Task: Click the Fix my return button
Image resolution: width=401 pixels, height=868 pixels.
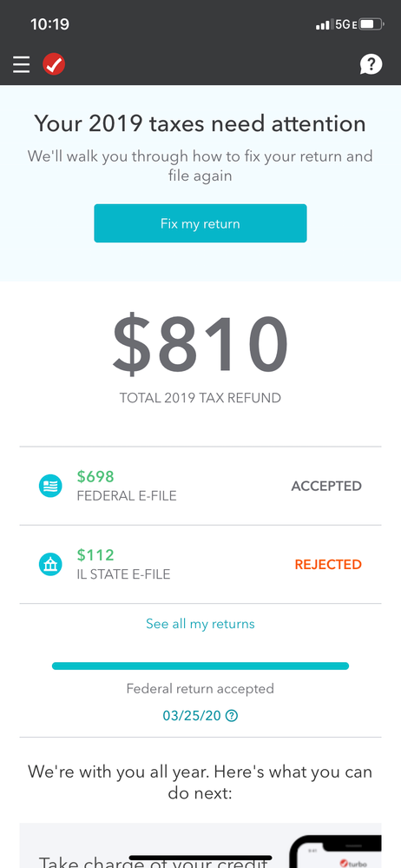Action: [200, 223]
